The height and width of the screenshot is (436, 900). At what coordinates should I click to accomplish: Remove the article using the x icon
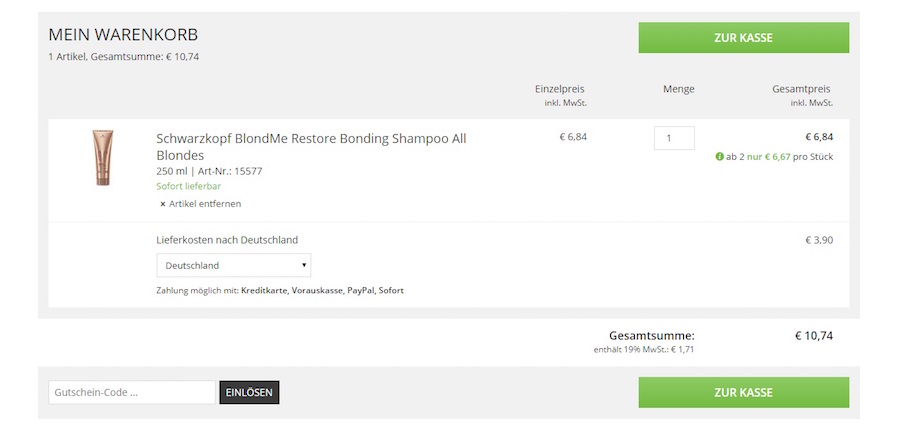pyautogui.click(x=163, y=204)
